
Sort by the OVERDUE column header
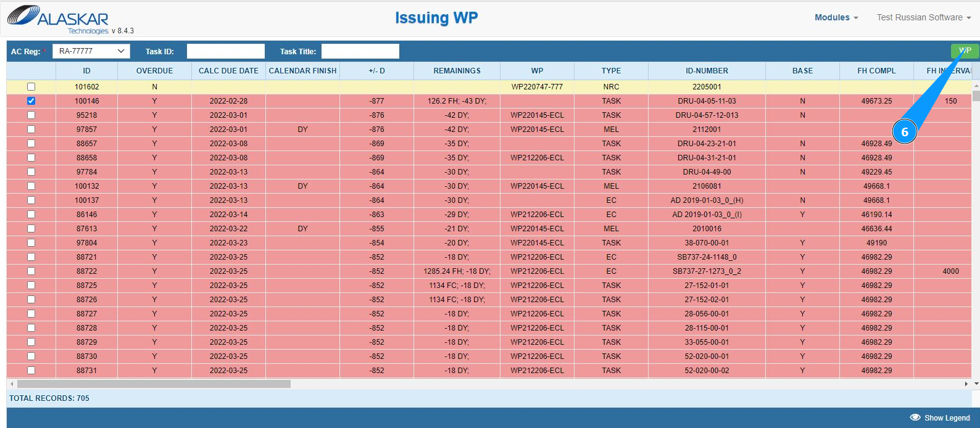pyautogui.click(x=155, y=71)
